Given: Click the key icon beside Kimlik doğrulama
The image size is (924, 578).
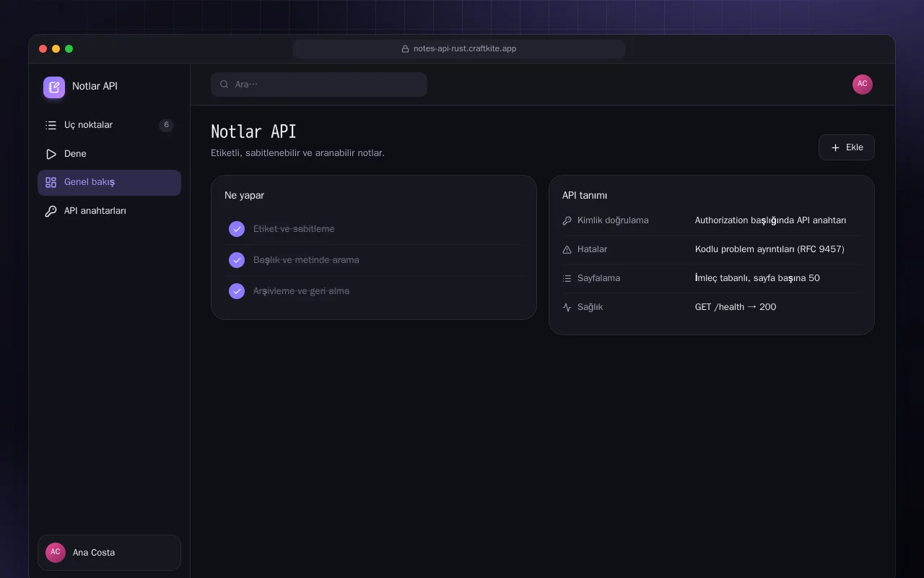Looking at the screenshot, I should tap(567, 220).
